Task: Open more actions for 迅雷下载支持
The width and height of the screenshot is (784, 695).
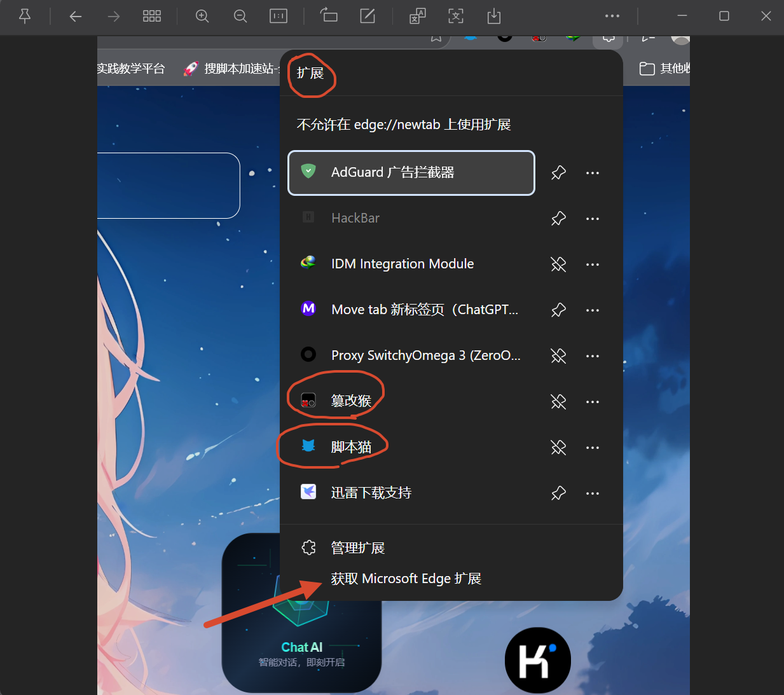Action: (593, 493)
